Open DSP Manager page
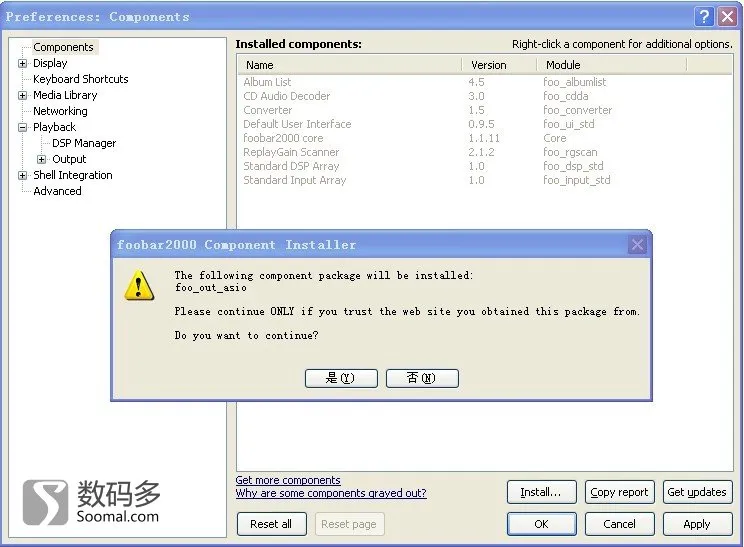 point(84,143)
